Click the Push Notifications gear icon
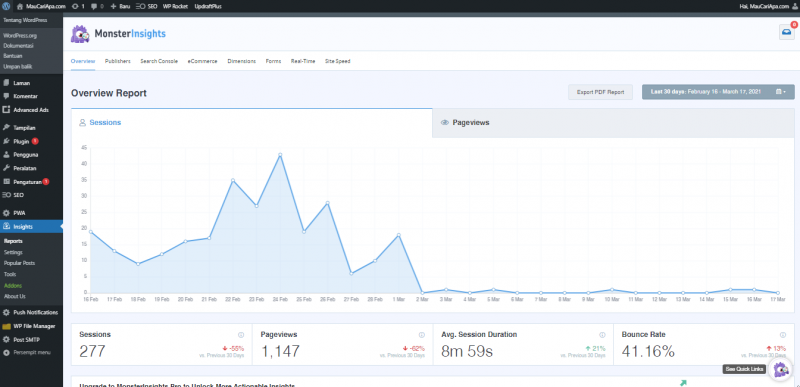 6,313
